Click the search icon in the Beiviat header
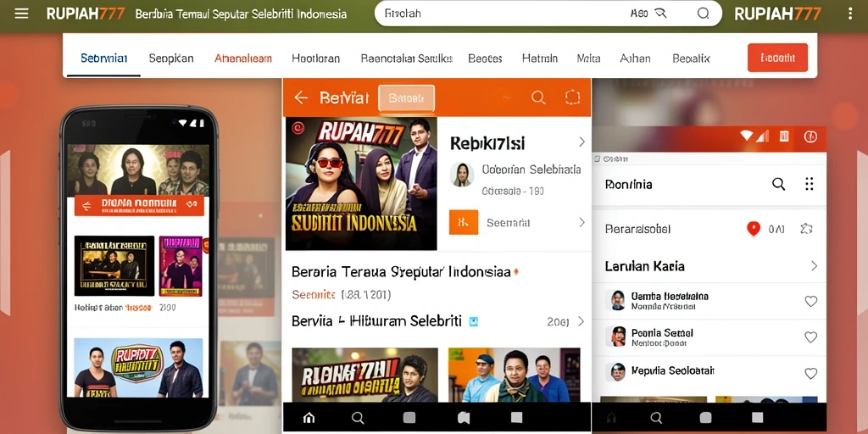Image resolution: width=868 pixels, height=434 pixels. [x=538, y=98]
